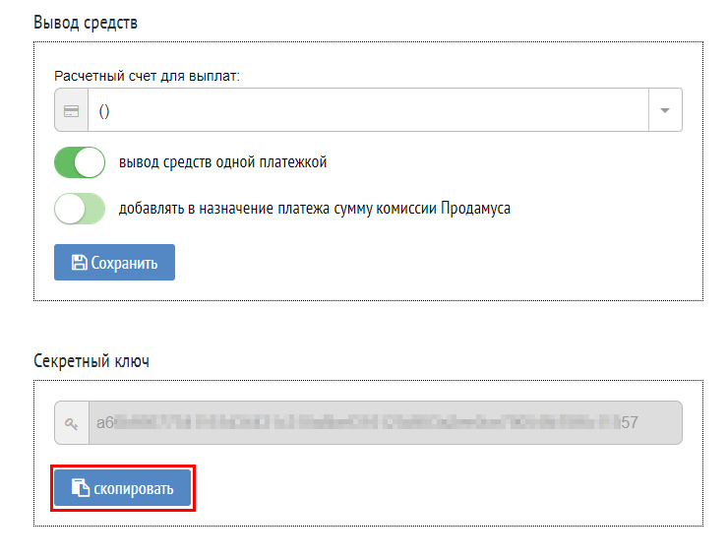Viewport: 728px width, 560px height.
Task: Click the 'Вывод средств' section heading
Action: point(85,23)
